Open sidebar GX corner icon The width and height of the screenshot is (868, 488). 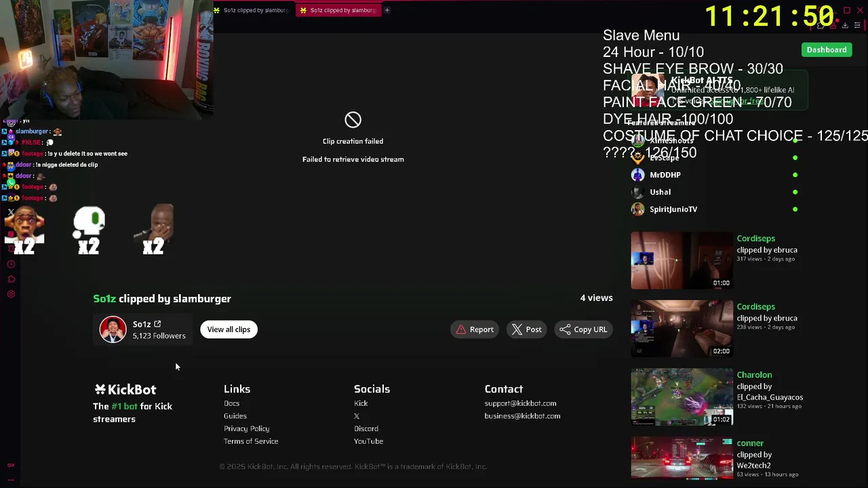pos(11,465)
